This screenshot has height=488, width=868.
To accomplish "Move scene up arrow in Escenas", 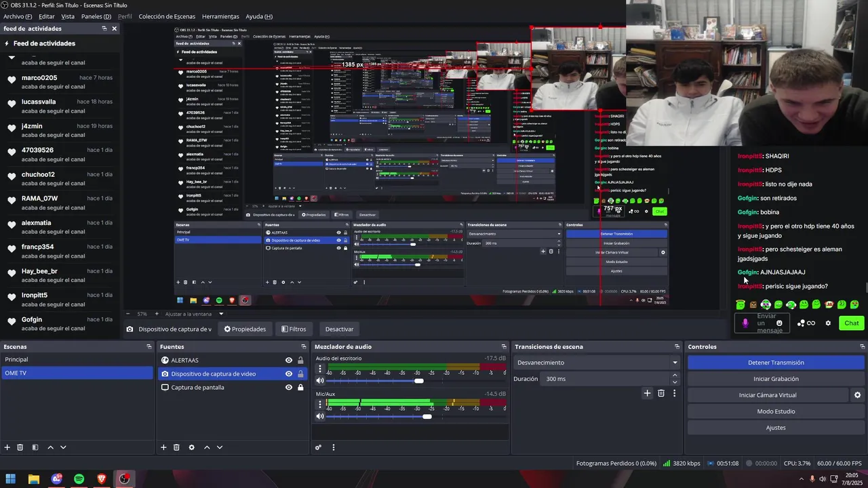I will coord(50,447).
